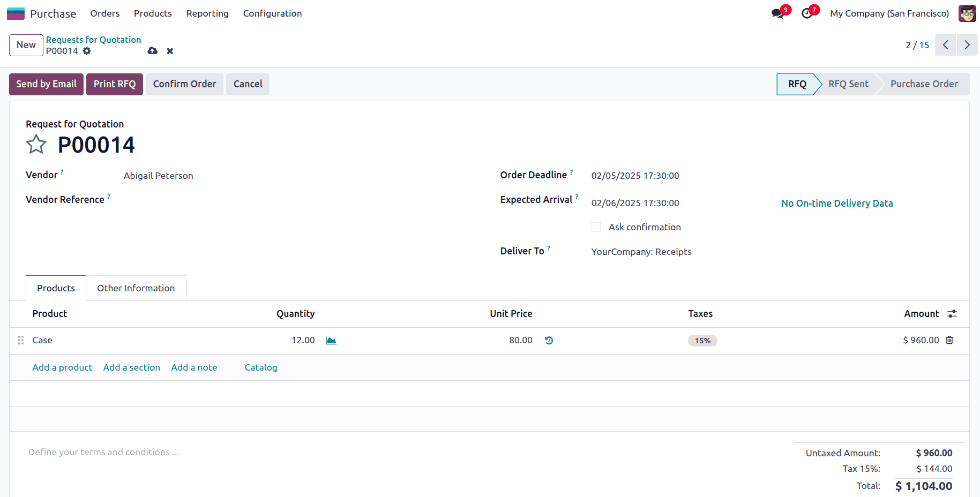Go to next record arrow
980x497 pixels.
tap(967, 45)
